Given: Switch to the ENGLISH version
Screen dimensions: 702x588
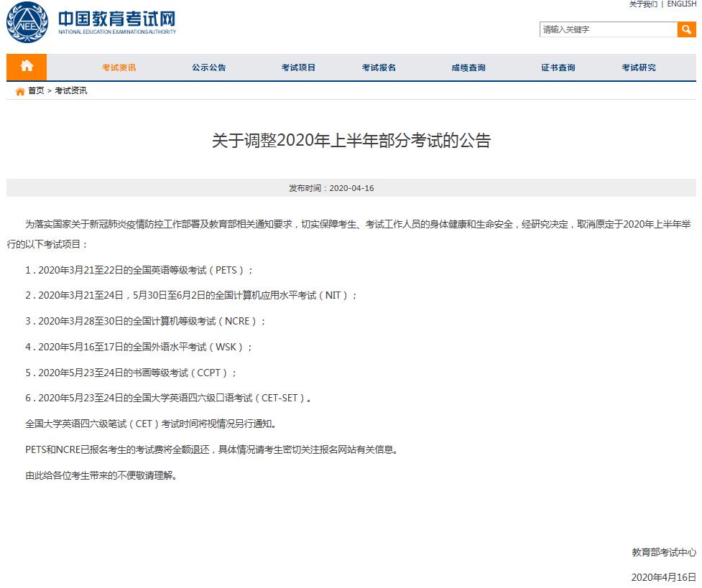Looking at the screenshot, I should 681,4.
